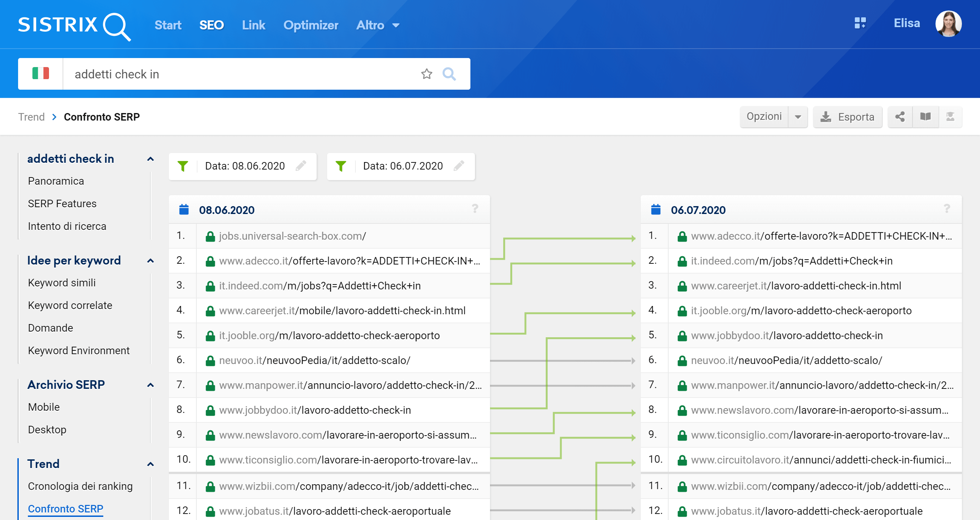Open Keyword correlate in sidebar
980x520 pixels.
tap(70, 306)
